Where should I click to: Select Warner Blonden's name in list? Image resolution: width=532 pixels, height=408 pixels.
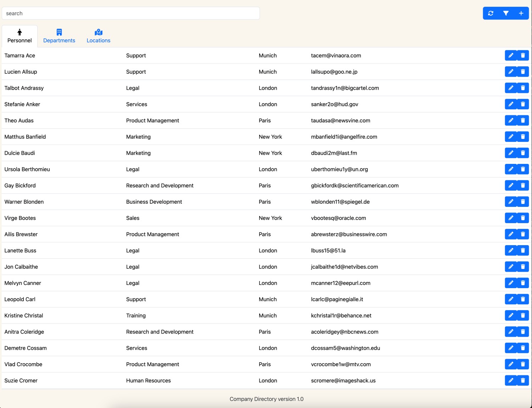coord(24,202)
